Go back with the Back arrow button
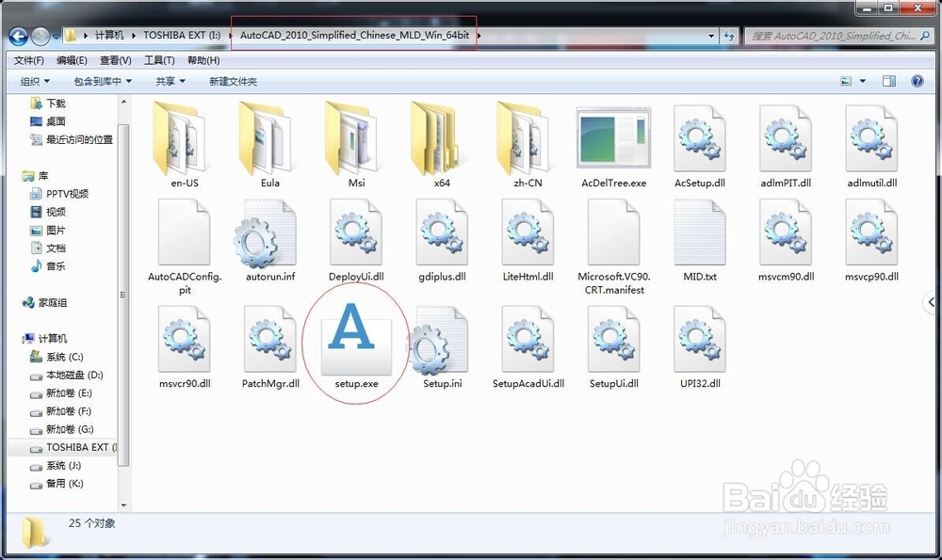Screen dimensions: 942x560 click(x=18, y=37)
